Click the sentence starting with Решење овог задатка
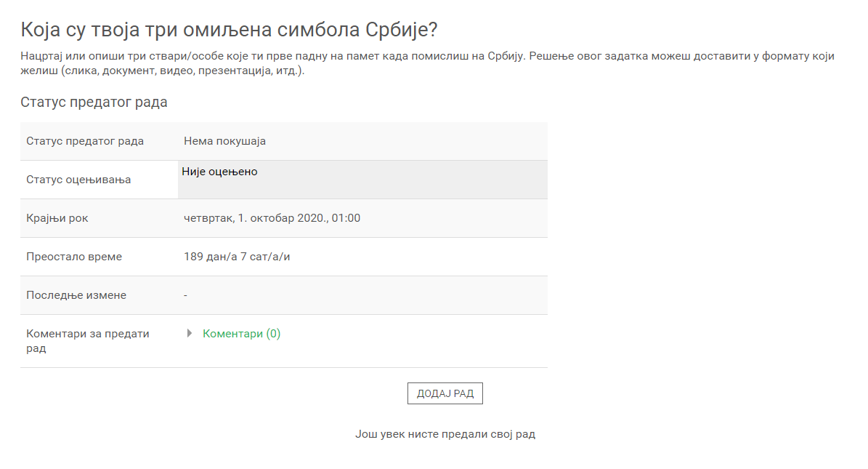Image resolution: width=868 pixels, height=469 pixels. pos(676,56)
